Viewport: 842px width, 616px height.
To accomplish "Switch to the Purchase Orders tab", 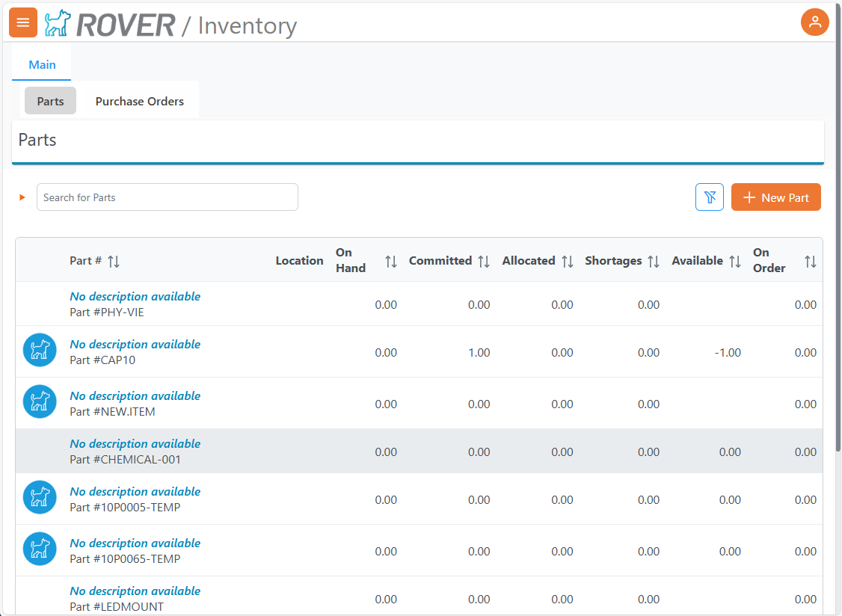I will (139, 102).
